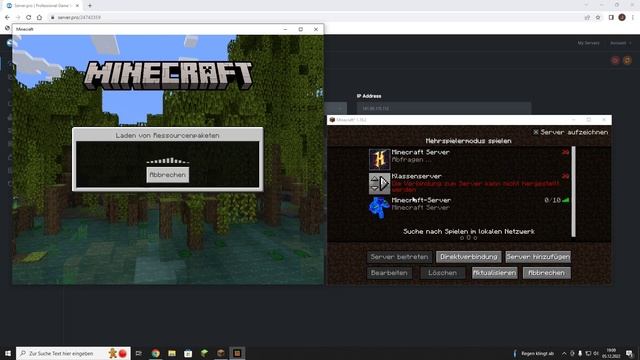This screenshot has height=360, width=640.
Task: Open the Windows Start menu
Action: (8, 353)
